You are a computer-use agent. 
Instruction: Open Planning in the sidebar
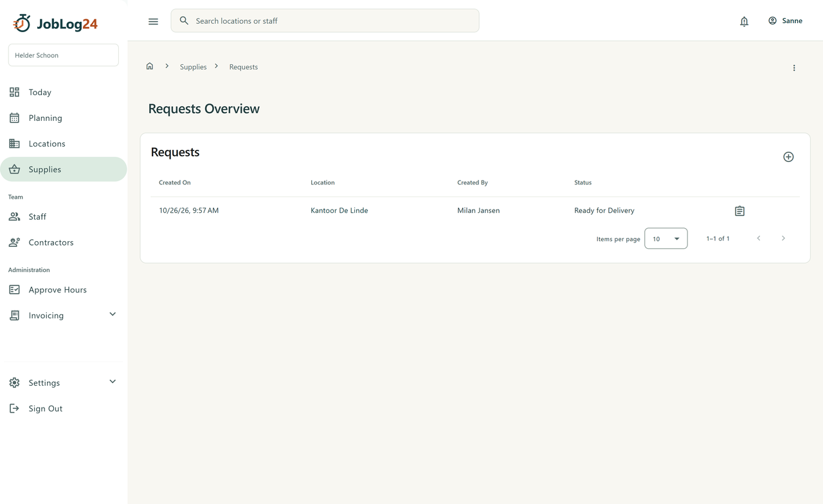[63, 118]
